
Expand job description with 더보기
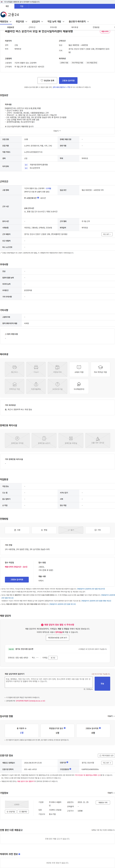pos(57,131)
